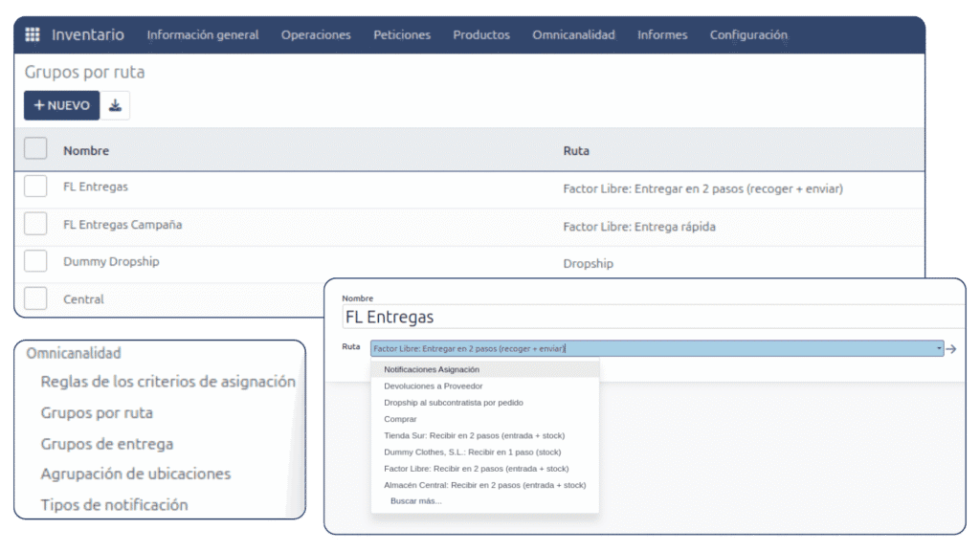
Task: Open Grupos de entrega submenu item
Action: click(106, 444)
